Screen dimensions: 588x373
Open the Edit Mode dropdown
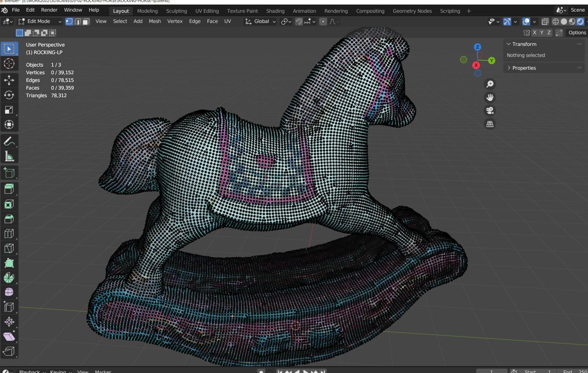pyautogui.click(x=40, y=22)
